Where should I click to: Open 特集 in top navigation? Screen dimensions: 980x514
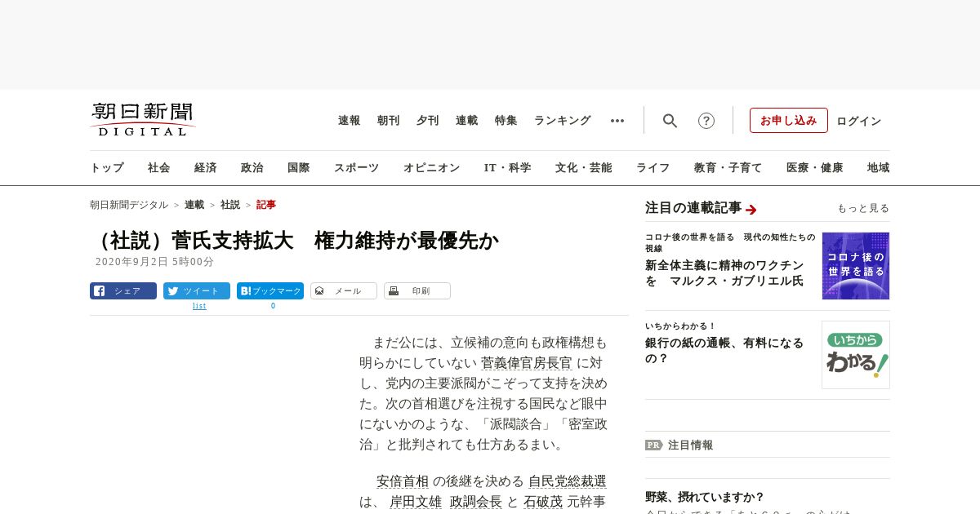506,121
